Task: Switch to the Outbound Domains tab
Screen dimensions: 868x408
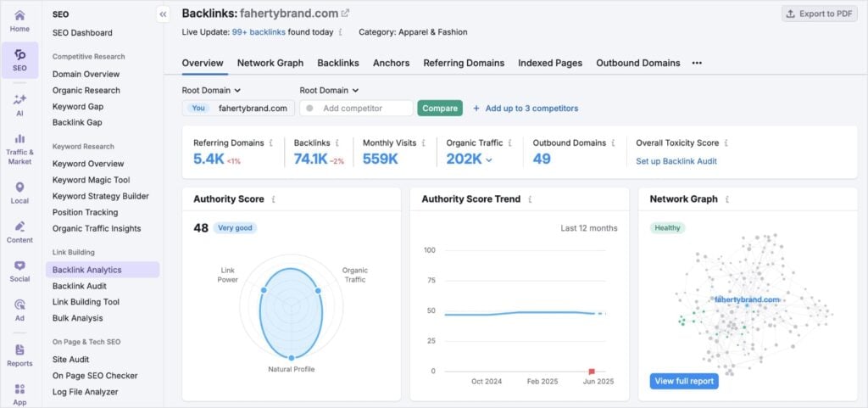Action: point(638,63)
